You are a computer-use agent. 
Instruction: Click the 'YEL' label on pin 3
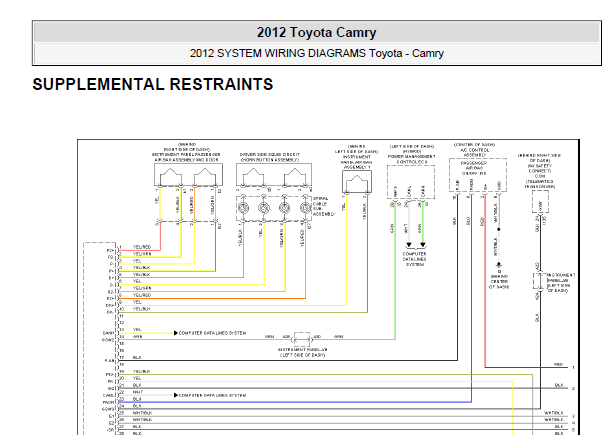pos(137,261)
